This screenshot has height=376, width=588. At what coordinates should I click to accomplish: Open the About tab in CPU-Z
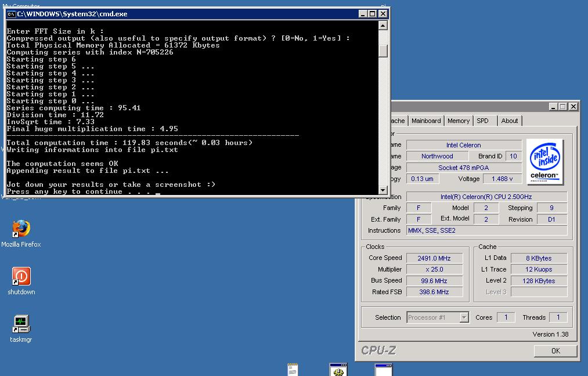pos(509,121)
